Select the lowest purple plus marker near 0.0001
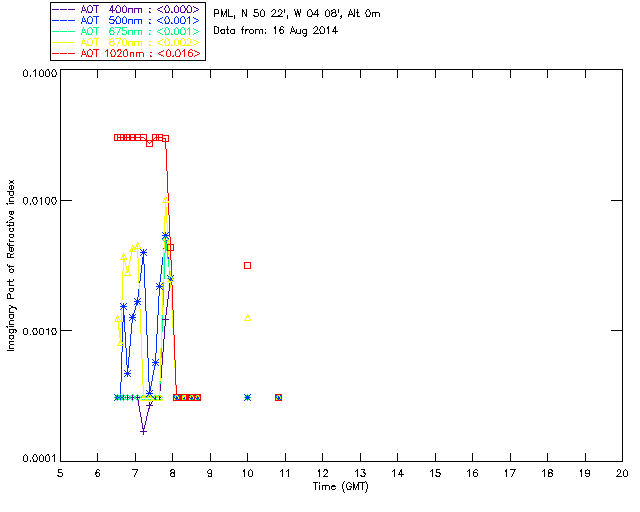 [x=144, y=431]
